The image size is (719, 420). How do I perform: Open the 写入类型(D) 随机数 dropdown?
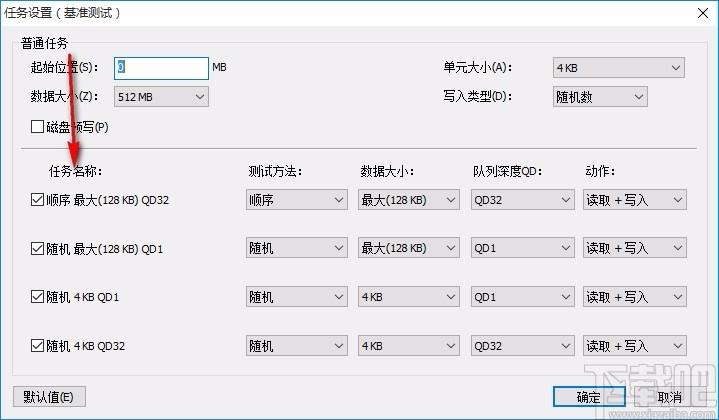[600, 97]
